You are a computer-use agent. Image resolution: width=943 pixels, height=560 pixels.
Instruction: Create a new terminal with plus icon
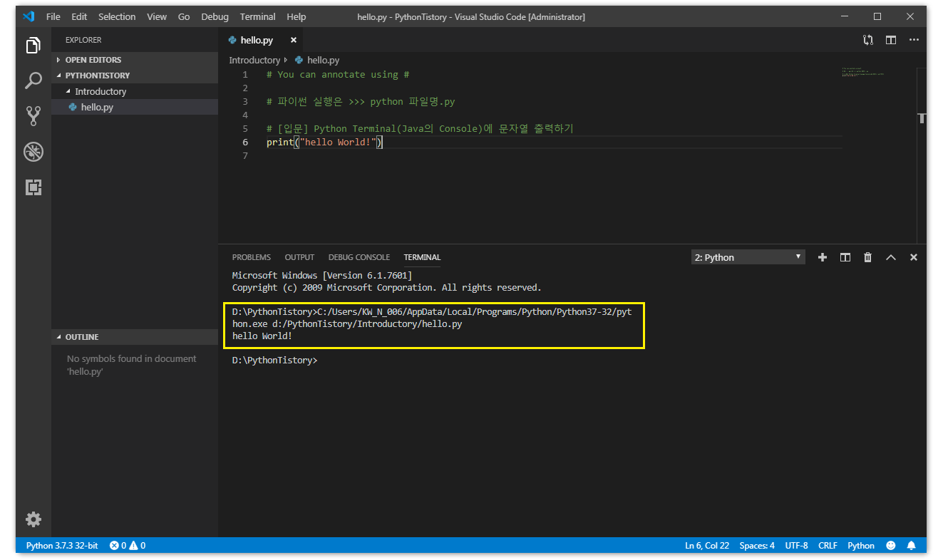coord(822,257)
